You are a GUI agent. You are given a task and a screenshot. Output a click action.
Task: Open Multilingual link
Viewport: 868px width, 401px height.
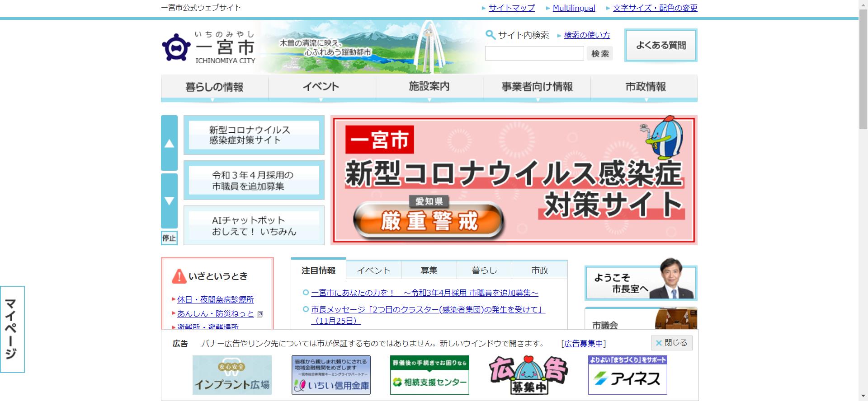point(574,8)
